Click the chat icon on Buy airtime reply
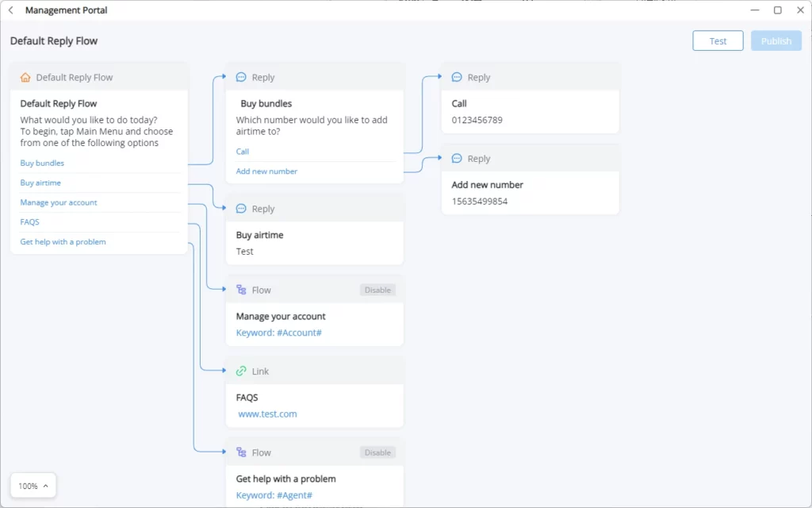812x508 pixels. click(241, 209)
